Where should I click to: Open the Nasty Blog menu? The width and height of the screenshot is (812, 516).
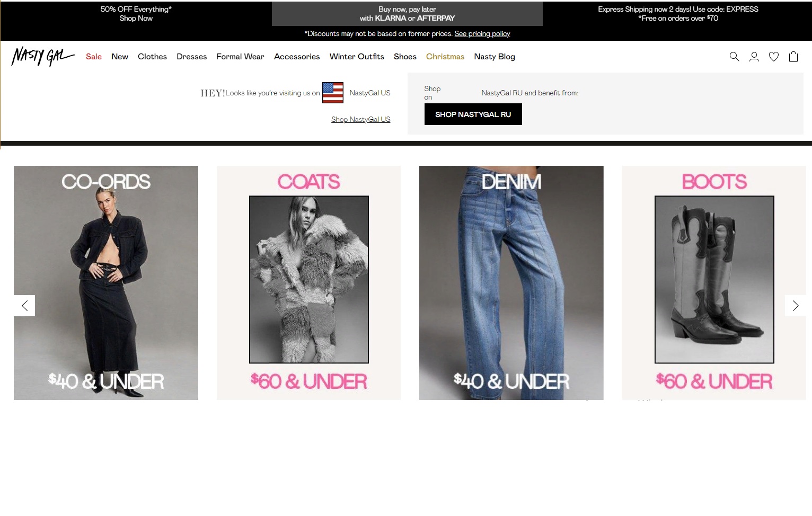tap(495, 57)
